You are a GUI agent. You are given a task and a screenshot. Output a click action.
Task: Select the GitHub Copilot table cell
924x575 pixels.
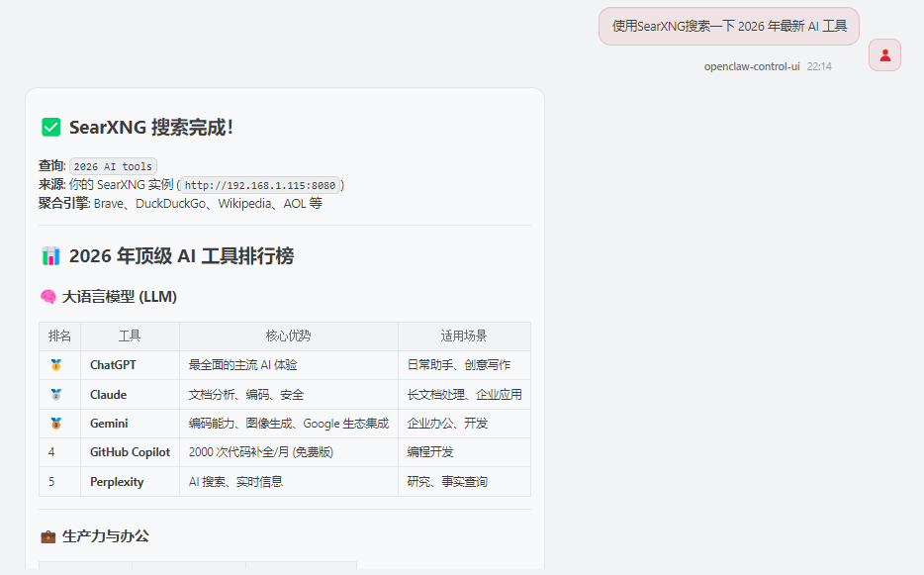[130, 452]
